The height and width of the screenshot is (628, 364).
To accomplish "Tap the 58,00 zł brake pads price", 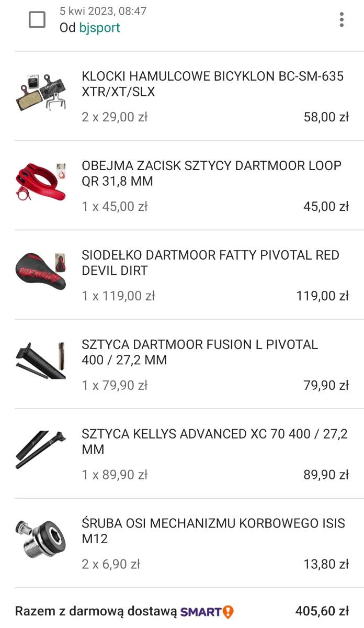I will point(326,117).
